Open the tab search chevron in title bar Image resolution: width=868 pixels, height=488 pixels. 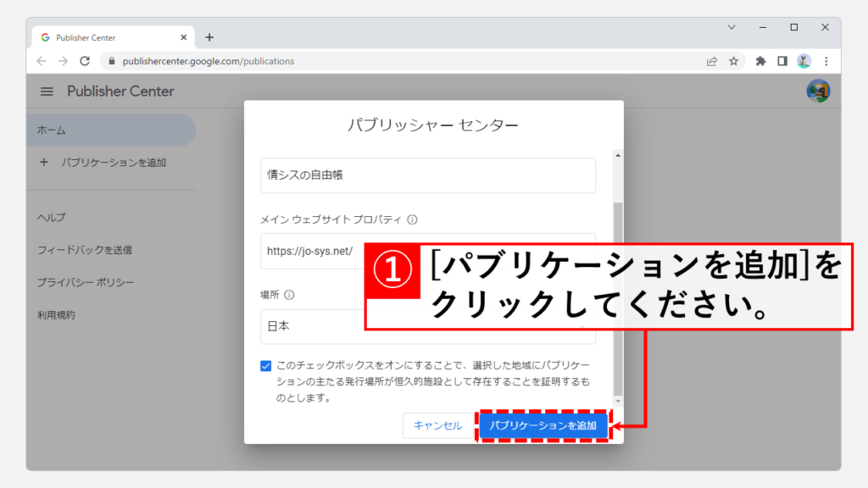click(x=732, y=27)
